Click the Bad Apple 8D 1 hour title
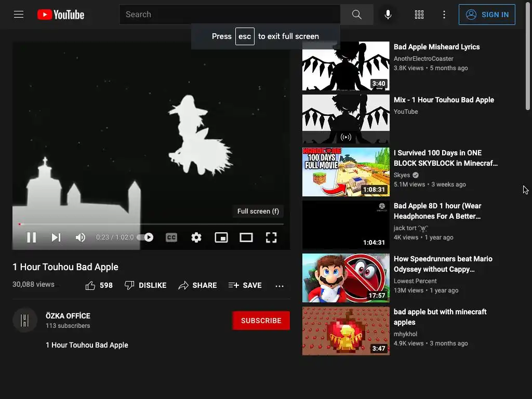The image size is (532, 399). coord(437,211)
